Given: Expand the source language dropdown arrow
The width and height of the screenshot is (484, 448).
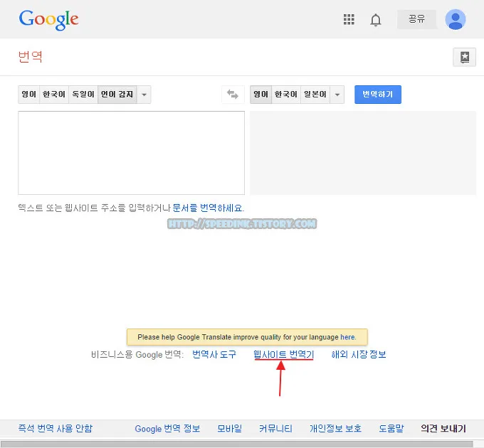Looking at the screenshot, I should tap(144, 95).
